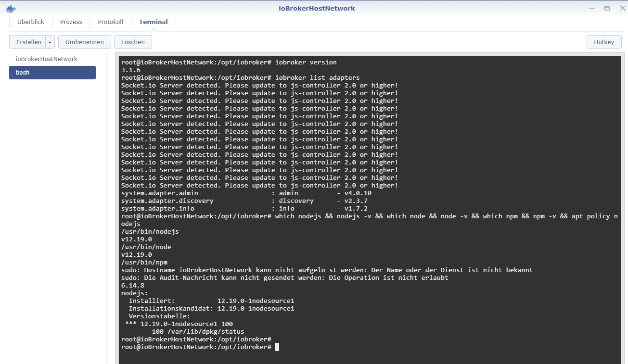
Task: Select the Terminal tab
Action: [154, 22]
